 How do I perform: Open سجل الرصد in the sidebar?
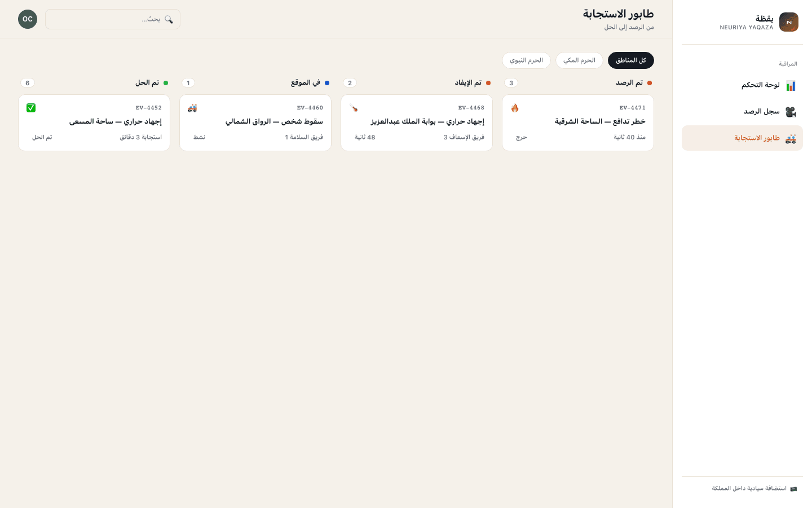click(742, 112)
